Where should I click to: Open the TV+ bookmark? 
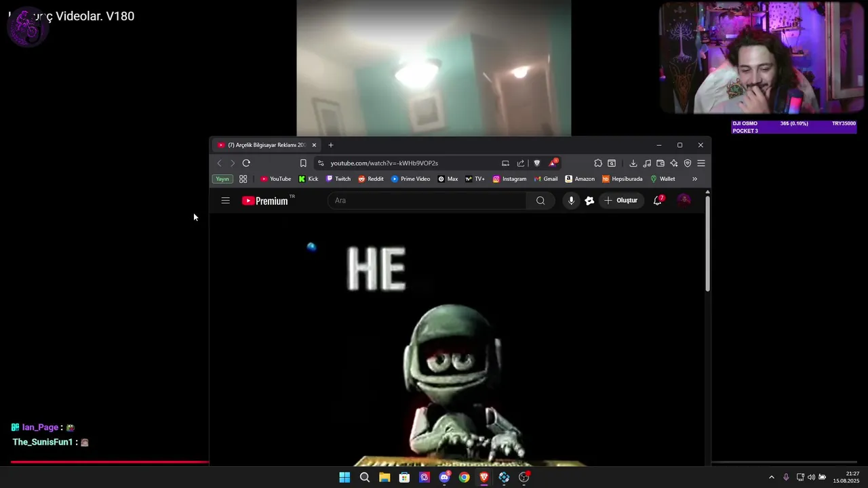pos(475,179)
